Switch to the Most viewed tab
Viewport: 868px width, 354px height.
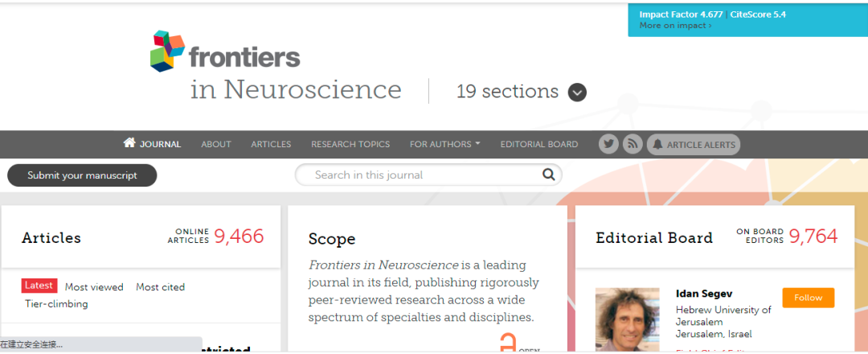(x=94, y=287)
